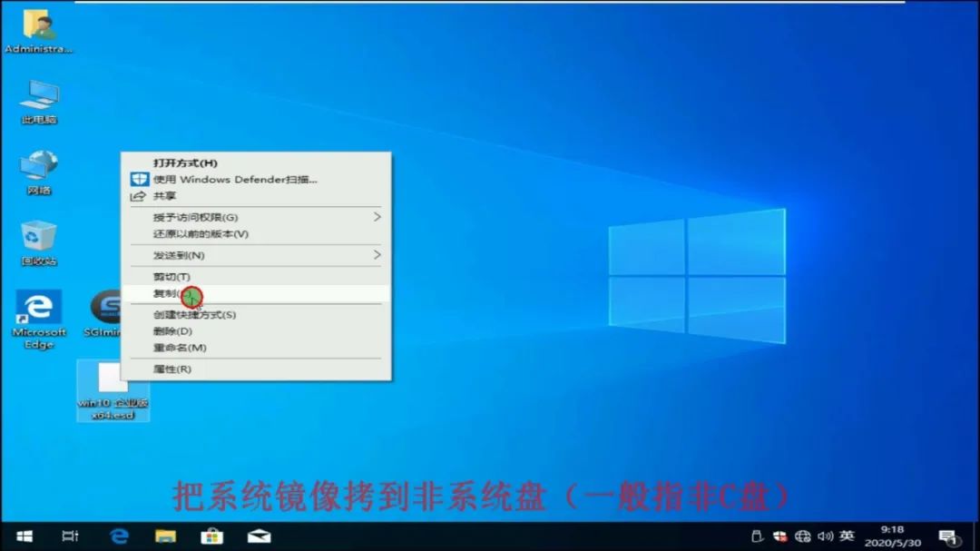Launch Edge from the taskbar
The image size is (980, 551).
119,536
